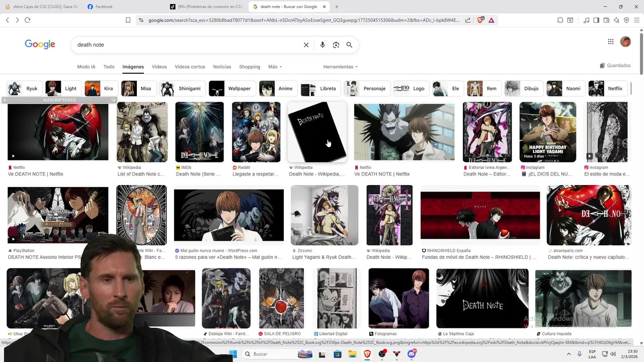The image size is (644, 362).
Task: Open 'Ve DEATH NOTE | Netflix' first result link
Action: (36, 174)
